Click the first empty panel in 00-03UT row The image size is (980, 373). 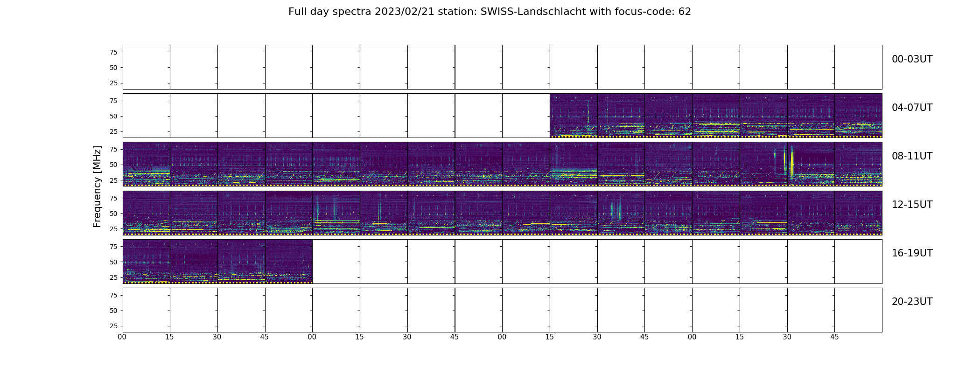tap(146, 67)
